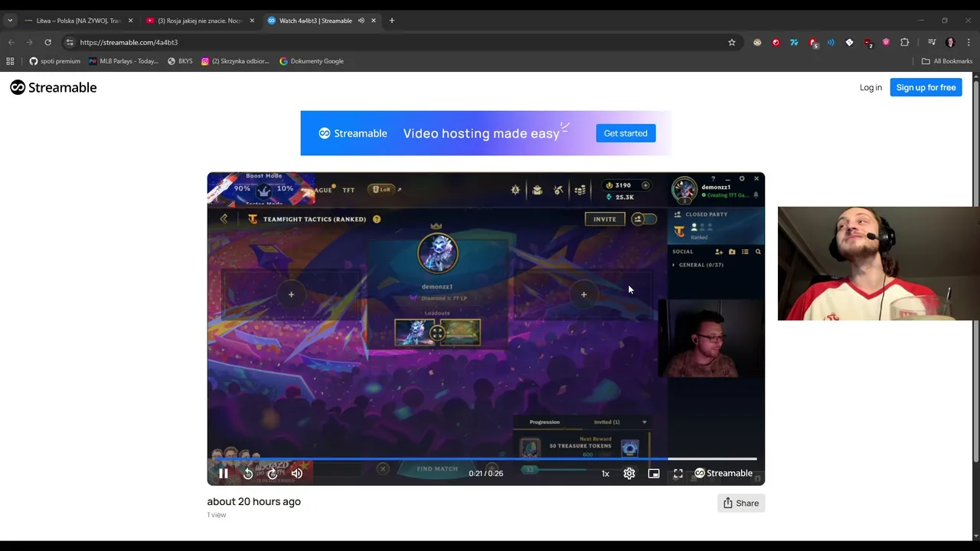The image size is (980, 551).
Task: Go forward in browser history
Action: 29,42
